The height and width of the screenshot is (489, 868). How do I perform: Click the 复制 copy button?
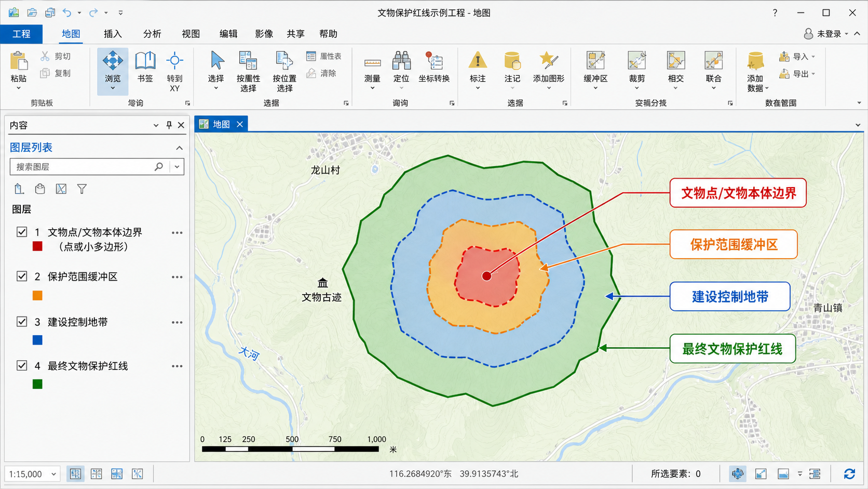coord(56,73)
